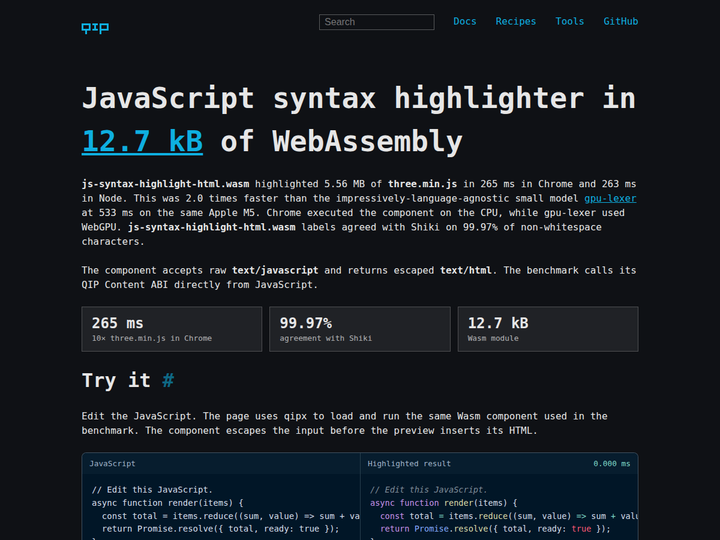The height and width of the screenshot is (540, 720).
Task: Click 'async function render(items)' in editor
Action: 163,503
